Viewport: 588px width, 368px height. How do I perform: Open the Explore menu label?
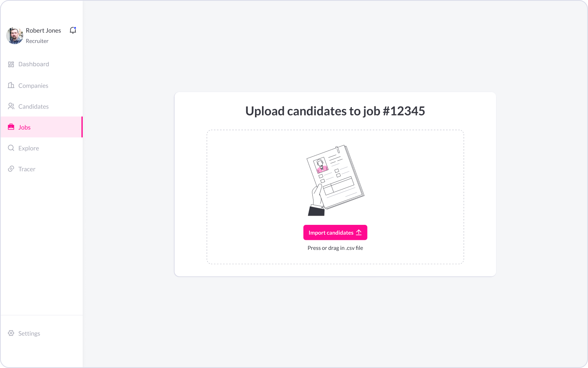coord(29,148)
